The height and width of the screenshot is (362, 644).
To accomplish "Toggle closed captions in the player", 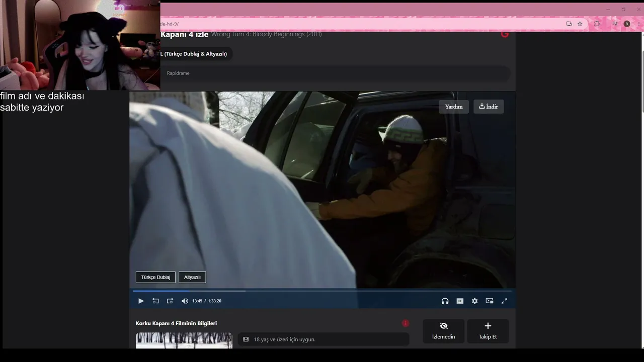I will pyautogui.click(x=460, y=301).
